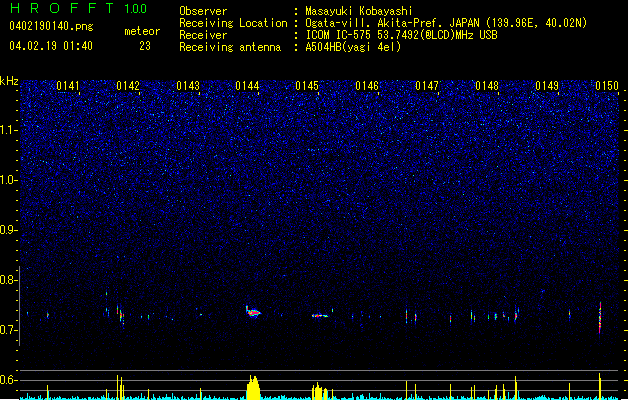Click the ICOM IC-575 53.7492 MHz USB text
The height and width of the screenshot is (400, 629).
[401, 35]
